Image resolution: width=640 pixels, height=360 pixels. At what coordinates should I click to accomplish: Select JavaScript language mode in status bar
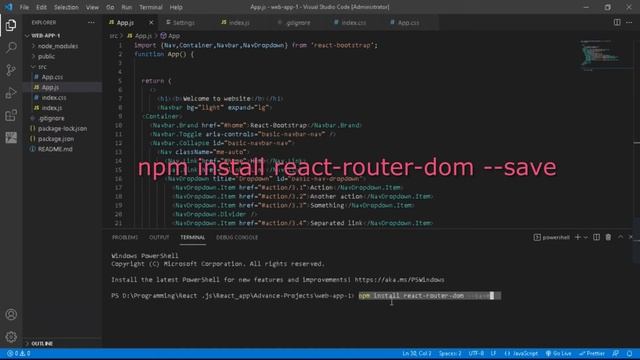coord(521,353)
